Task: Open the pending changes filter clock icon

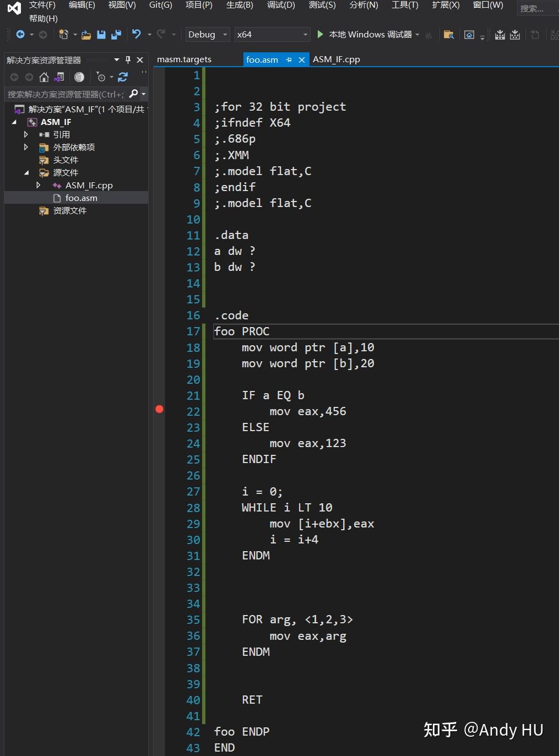Action: 102,77
